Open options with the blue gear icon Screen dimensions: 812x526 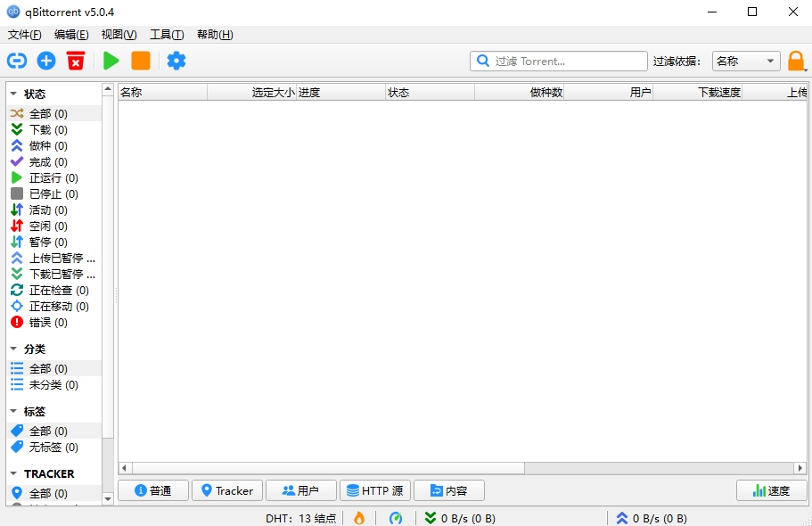pos(176,61)
